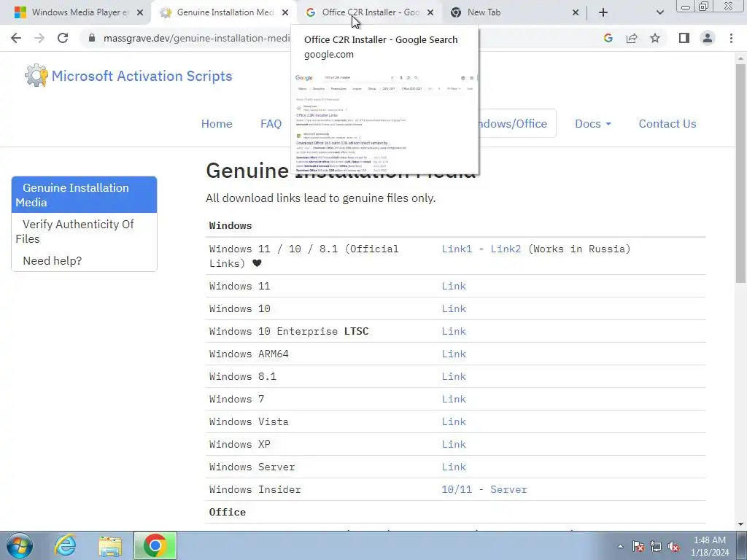Open the file explorer taskbar icon

pos(111,545)
